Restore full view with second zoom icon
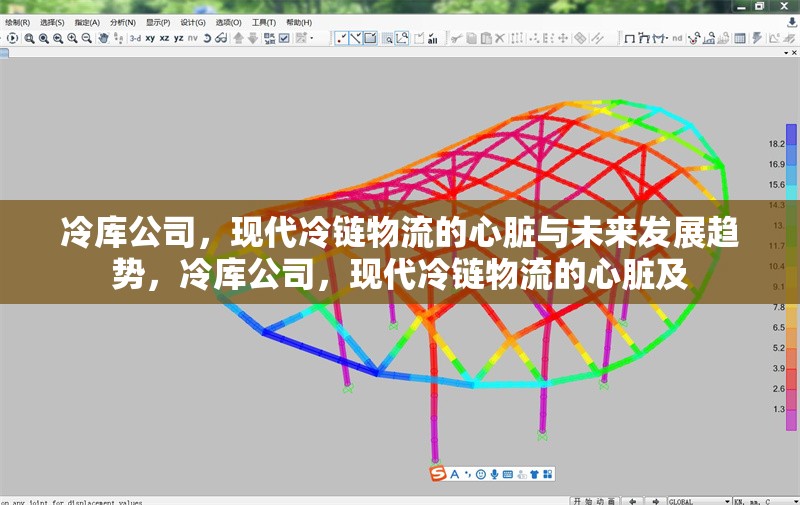The image size is (800, 505). 44,38
